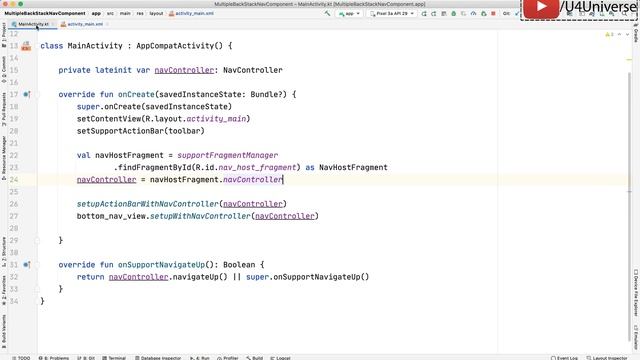Click 'setupActionBarWithNavController' in the code
The image size is (640, 360).
click(148, 204)
